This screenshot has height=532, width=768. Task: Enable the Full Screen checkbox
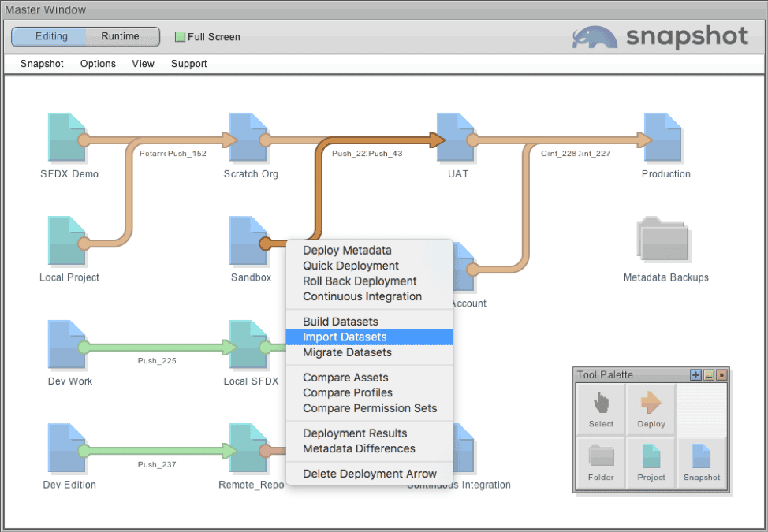click(181, 37)
